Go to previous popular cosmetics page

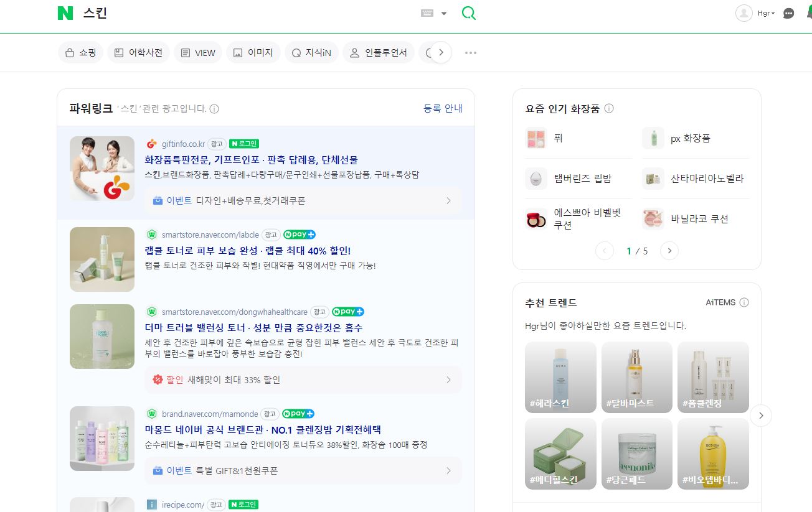(x=605, y=251)
